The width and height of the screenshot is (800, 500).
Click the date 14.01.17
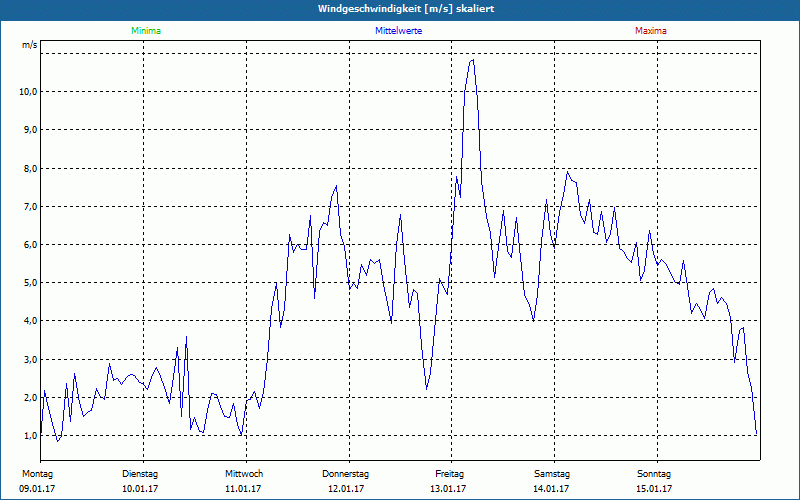(x=551, y=489)
